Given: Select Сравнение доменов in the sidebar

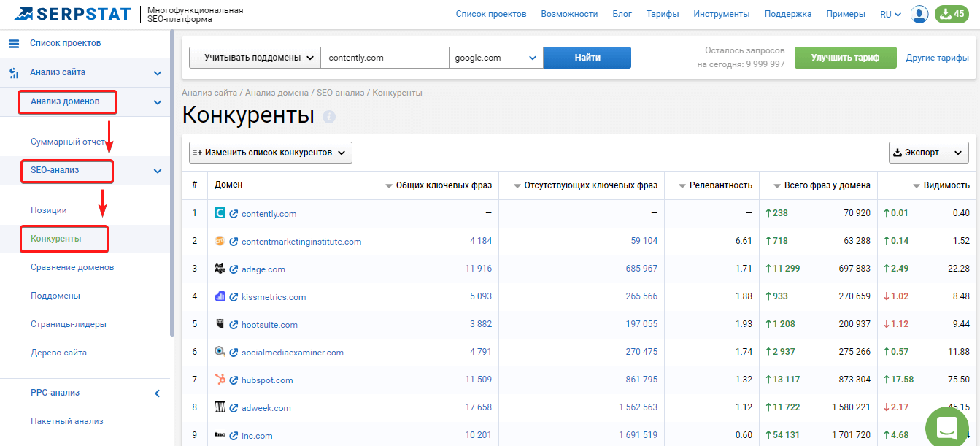Looking at the screenshot, I should [72, 267].
